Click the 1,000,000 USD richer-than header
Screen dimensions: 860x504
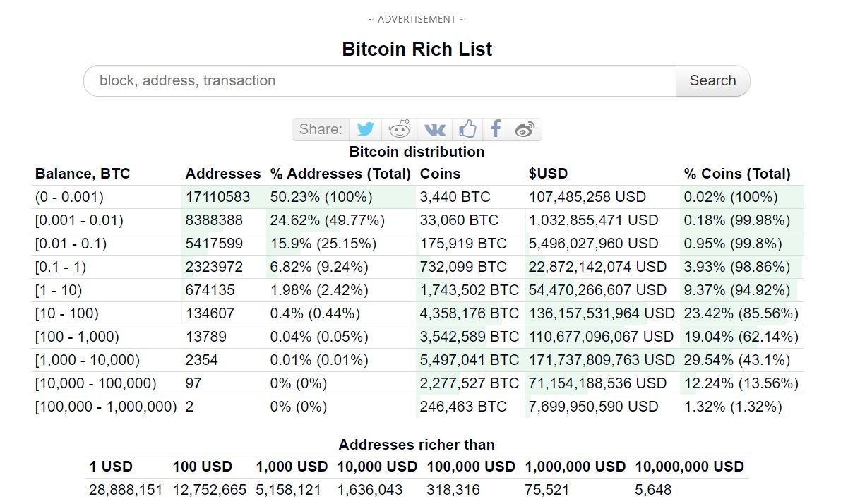(575, 467)
